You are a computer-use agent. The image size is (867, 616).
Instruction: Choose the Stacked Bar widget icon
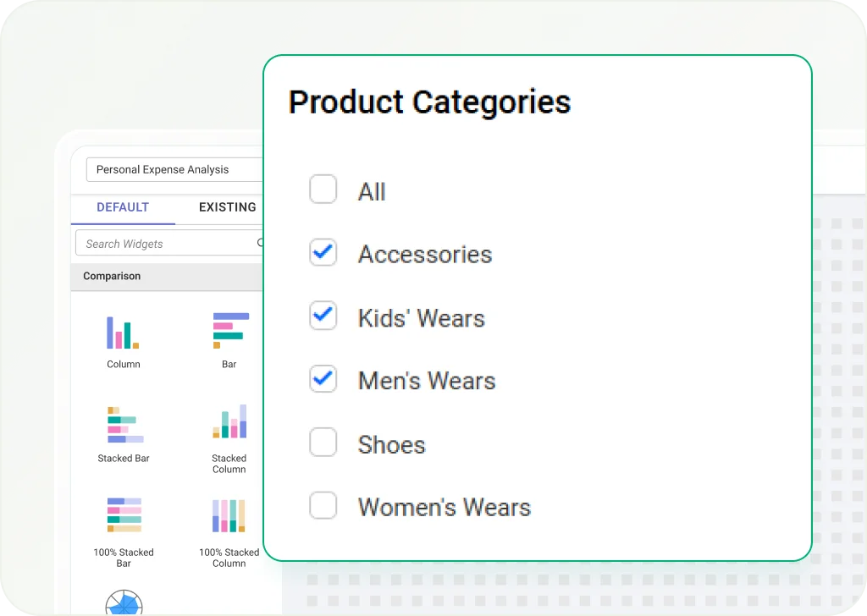[124, 426]
